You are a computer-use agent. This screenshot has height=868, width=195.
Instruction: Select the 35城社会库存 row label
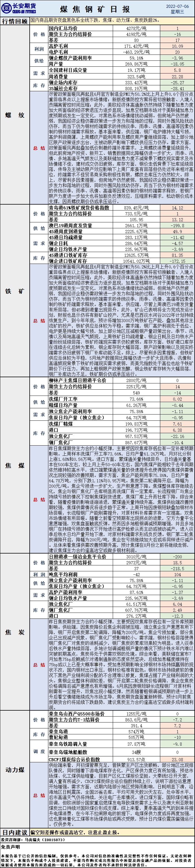point(63,88)
